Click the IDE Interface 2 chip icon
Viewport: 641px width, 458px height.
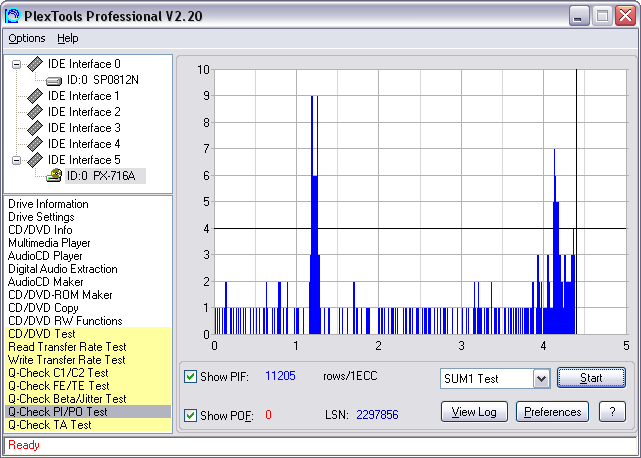[x=35, y=112]
